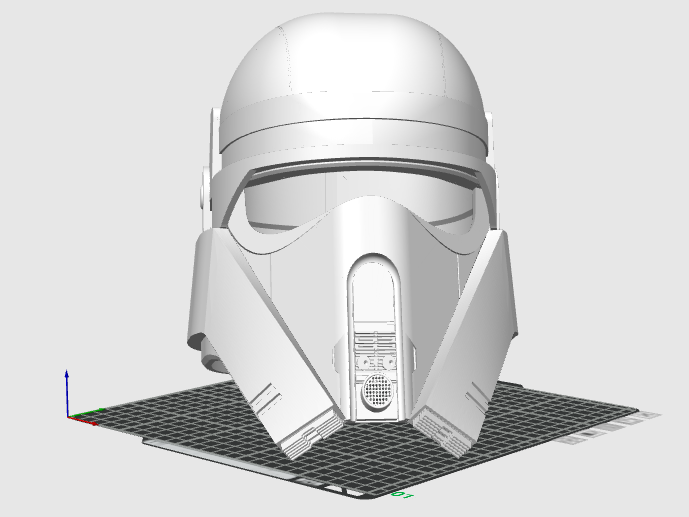The height and width of the screenshot is (517, 689).
Task: Click the green plate number label
Action: (403, 495)
